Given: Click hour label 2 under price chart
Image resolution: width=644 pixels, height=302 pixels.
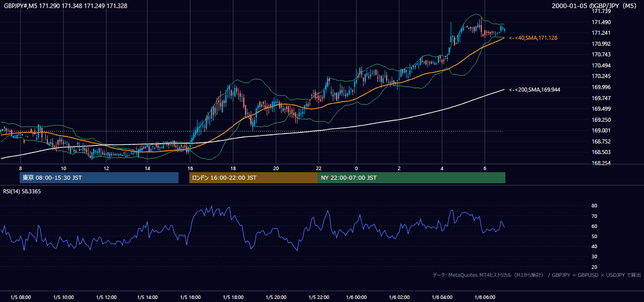Looking at the screenshot, I should 399,168.
